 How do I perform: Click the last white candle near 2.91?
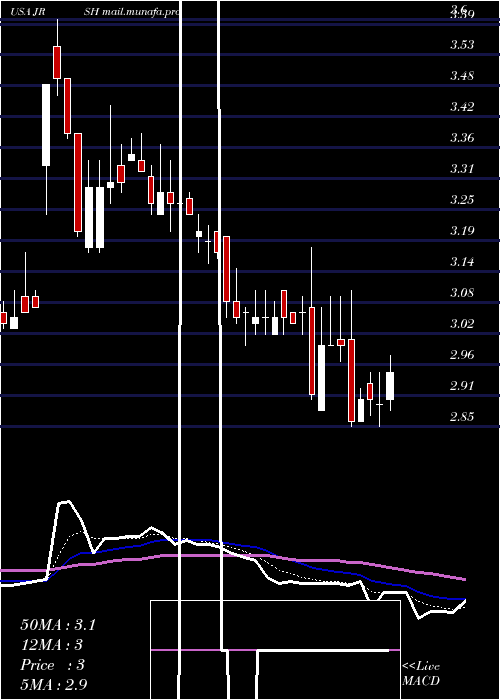[x=390, y=386]
